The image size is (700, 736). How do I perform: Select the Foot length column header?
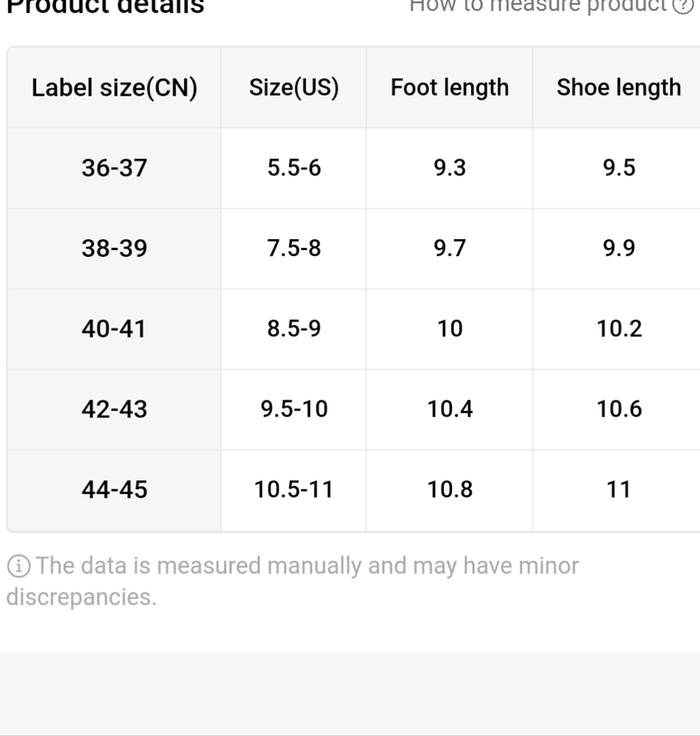coord(449,88)
